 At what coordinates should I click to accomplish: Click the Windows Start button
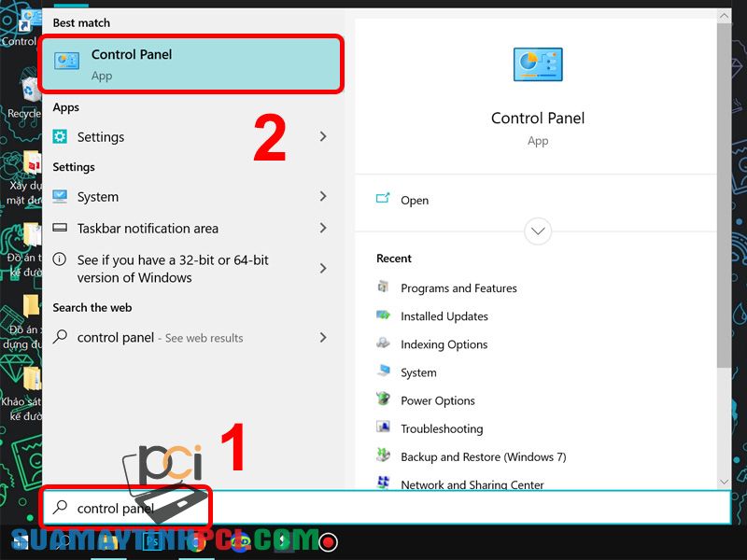(20, 542)
